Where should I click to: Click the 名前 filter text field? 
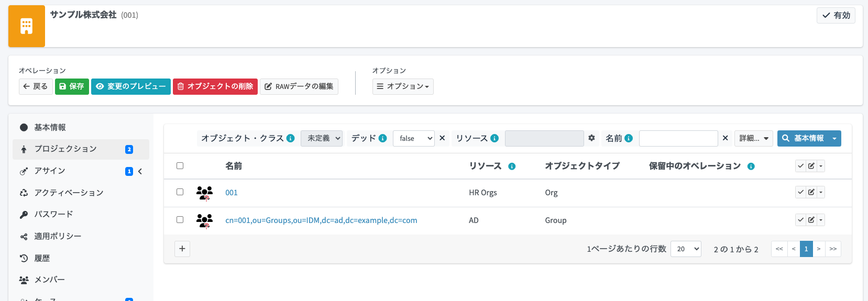678,138
